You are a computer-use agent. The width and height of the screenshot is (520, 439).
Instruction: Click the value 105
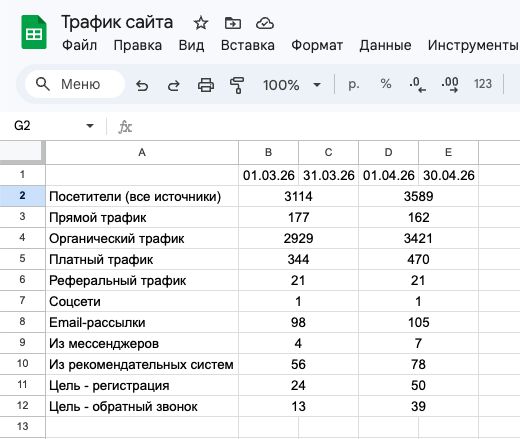[418, 322]
